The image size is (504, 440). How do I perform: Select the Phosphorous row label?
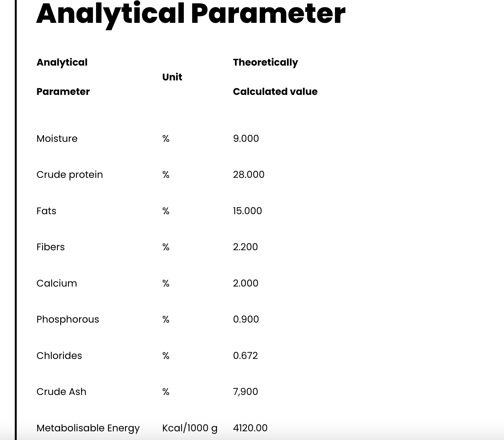[67, 319]
